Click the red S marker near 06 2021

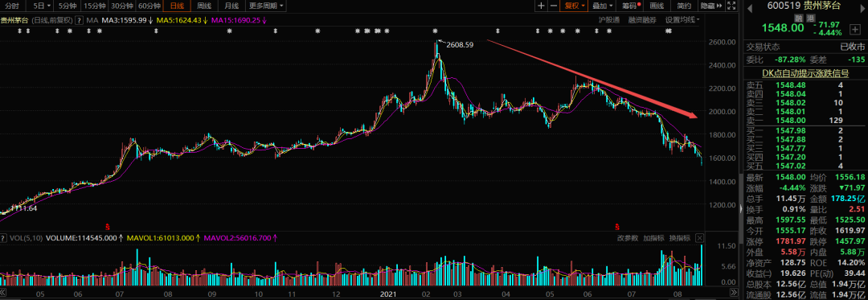616,226
